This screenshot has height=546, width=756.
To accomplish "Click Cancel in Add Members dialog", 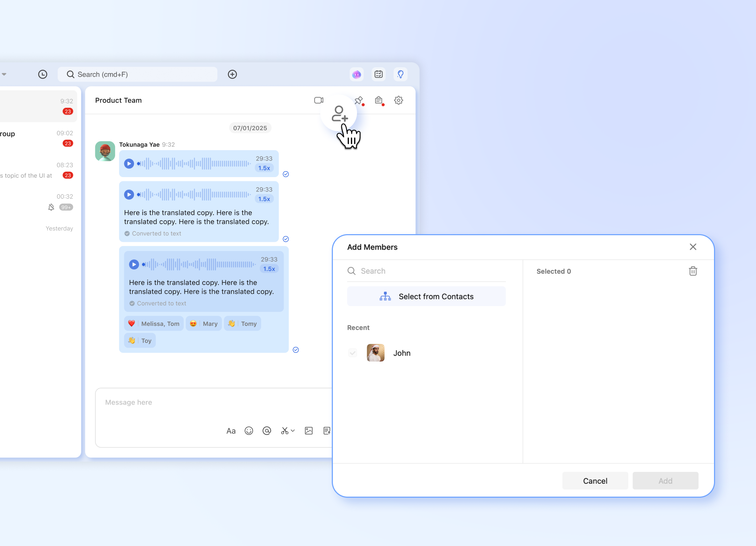I will point(595,481).
